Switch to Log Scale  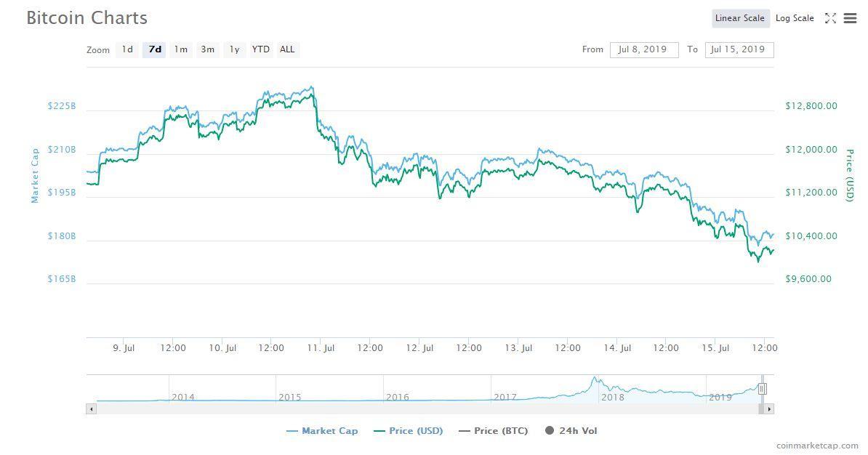794,18
